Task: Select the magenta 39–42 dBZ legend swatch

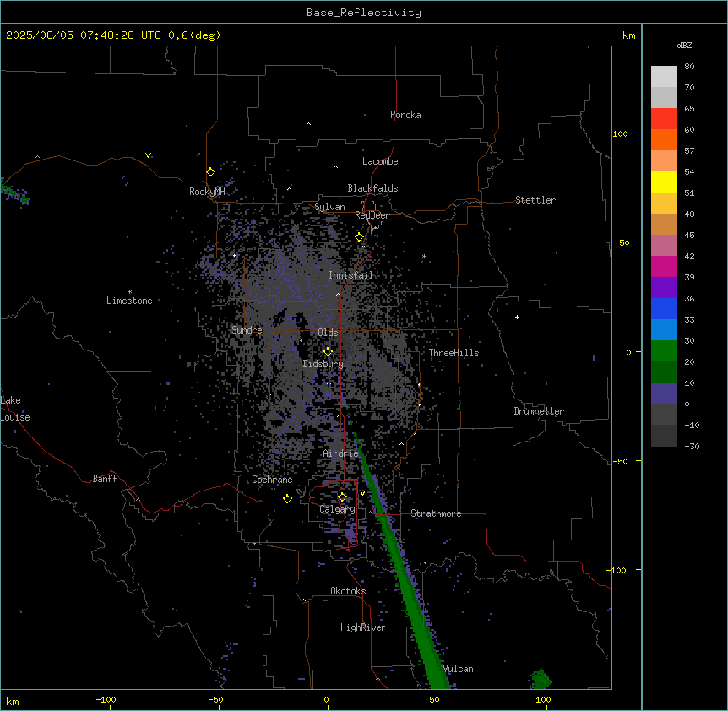Action: (x=664, y=267)
